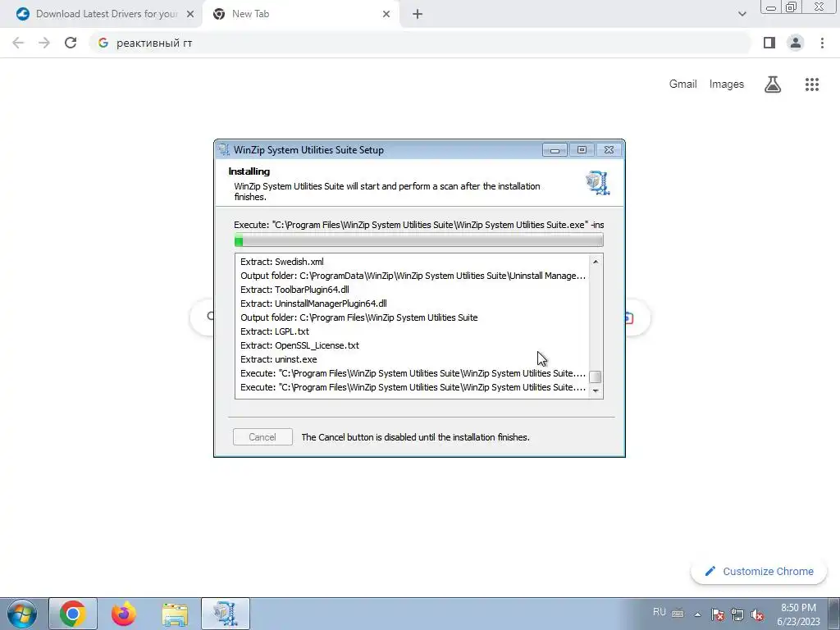Open Gmail link
The height and width of the screenshot is (630, 840).
pos(682,84)
